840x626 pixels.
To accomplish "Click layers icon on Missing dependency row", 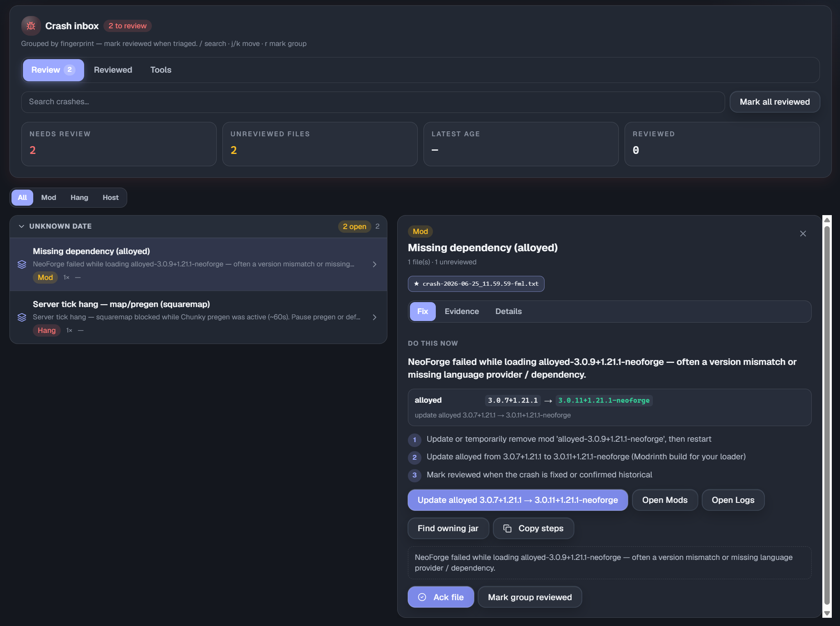I will pos(22,264).
